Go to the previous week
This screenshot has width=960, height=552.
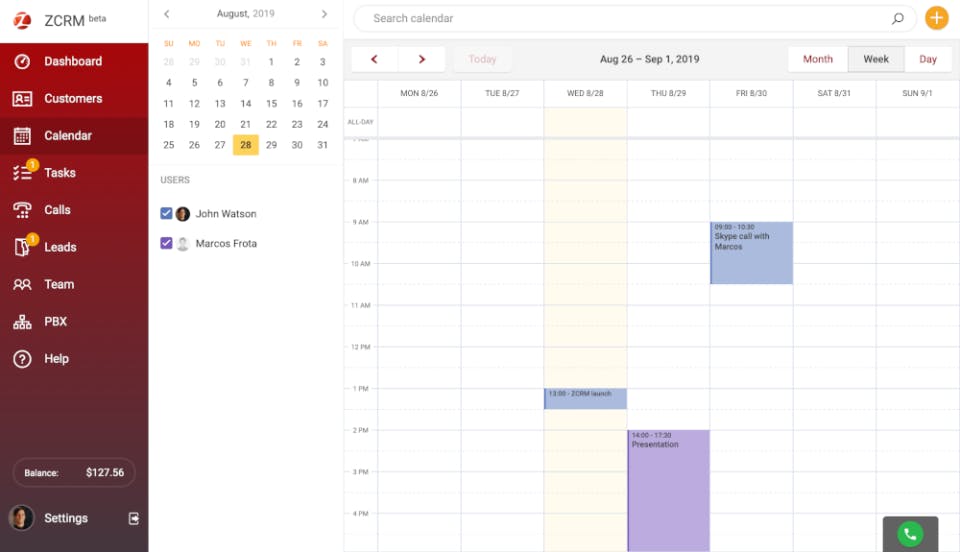point(375,59)
